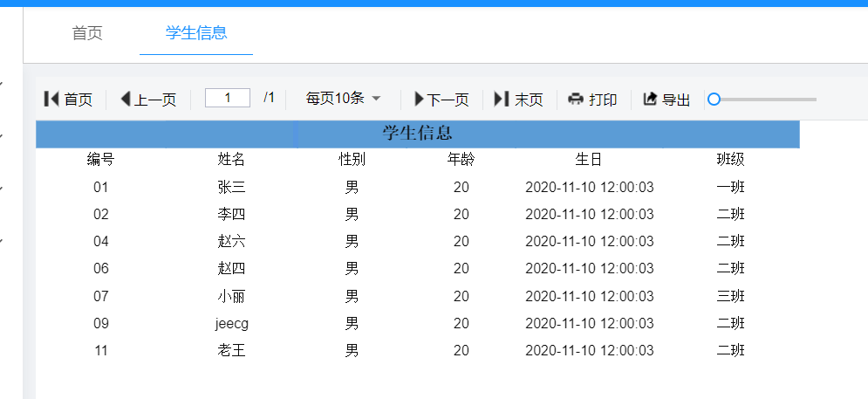Click the name cell 老王
This screenshot has width=868, height=399.
click(231, 350)
